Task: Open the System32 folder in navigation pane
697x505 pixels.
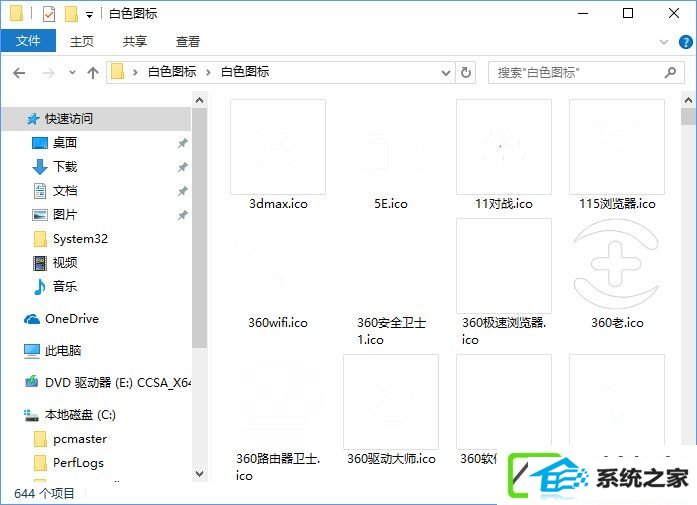Action: (x=80, y=239)
